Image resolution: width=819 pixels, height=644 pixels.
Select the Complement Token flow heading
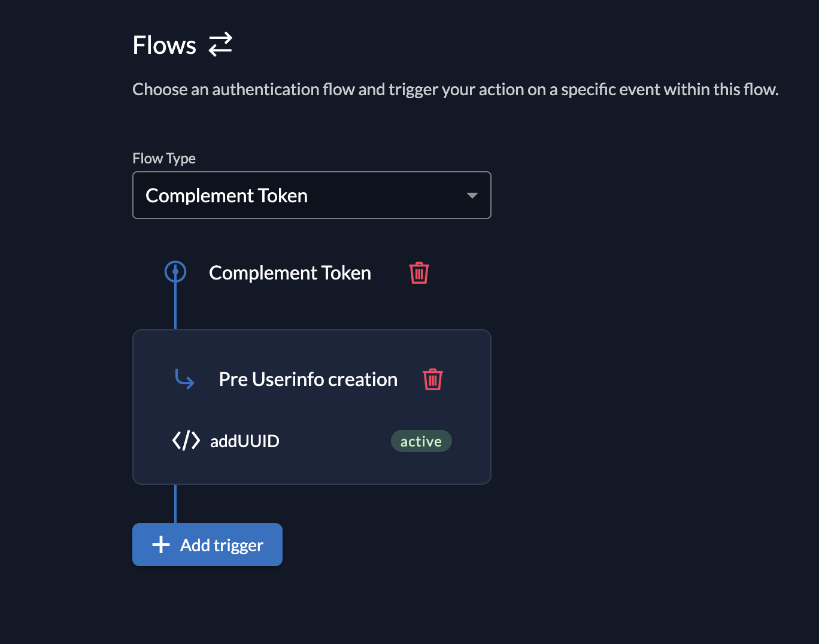290,273
